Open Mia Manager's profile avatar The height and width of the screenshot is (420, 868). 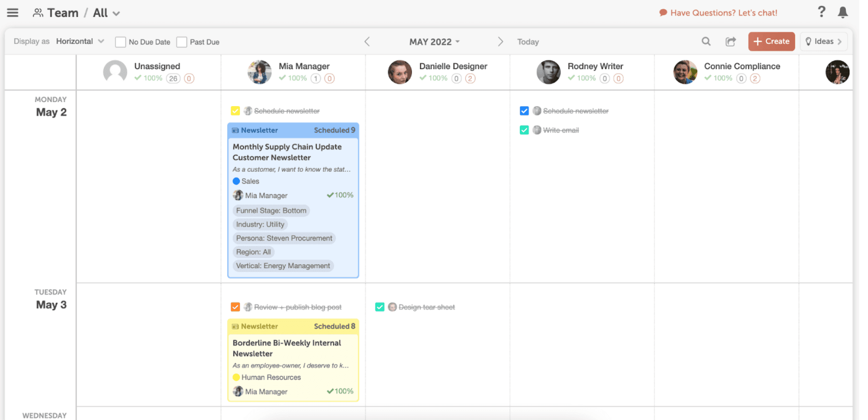(260, 72)
